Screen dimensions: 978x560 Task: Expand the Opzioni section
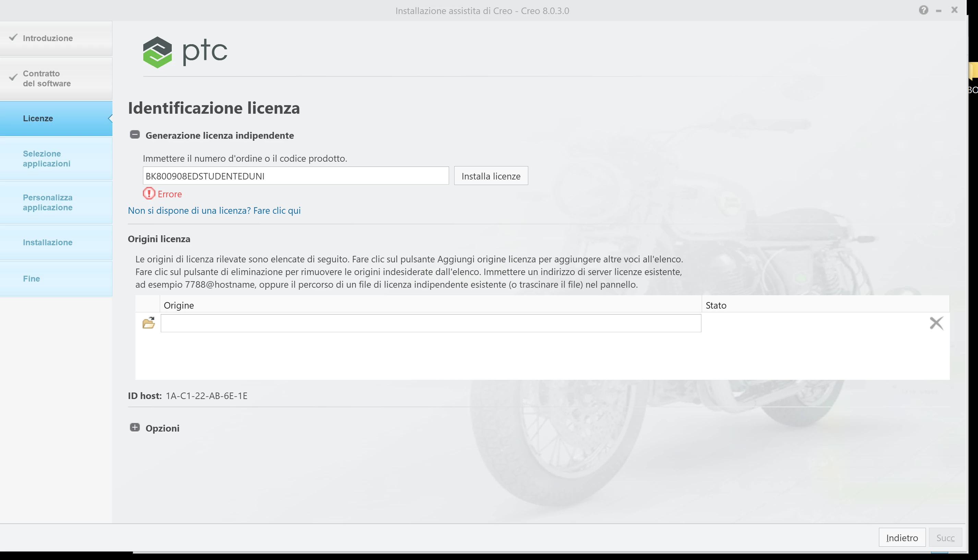(x=135, y=428)
